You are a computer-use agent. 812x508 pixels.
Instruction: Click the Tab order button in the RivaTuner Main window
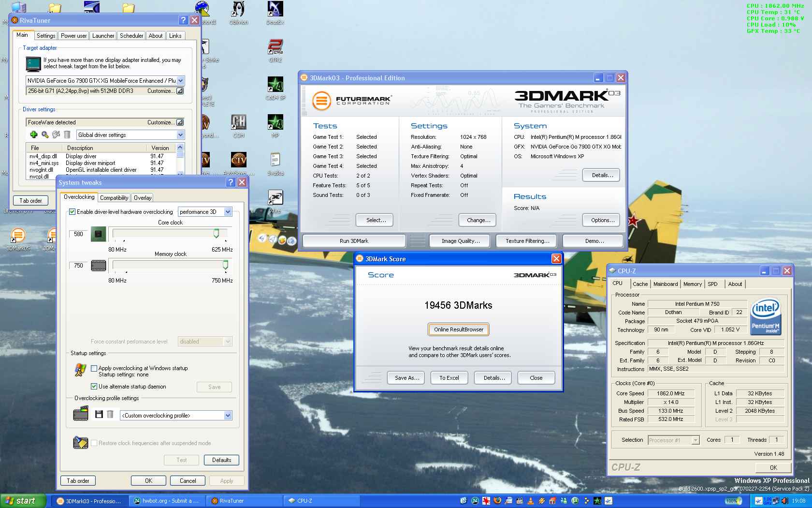coord(30,200)
